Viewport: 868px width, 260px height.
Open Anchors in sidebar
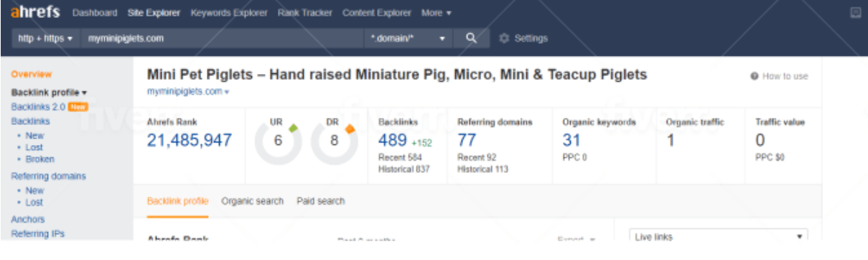tap(27, 220)
